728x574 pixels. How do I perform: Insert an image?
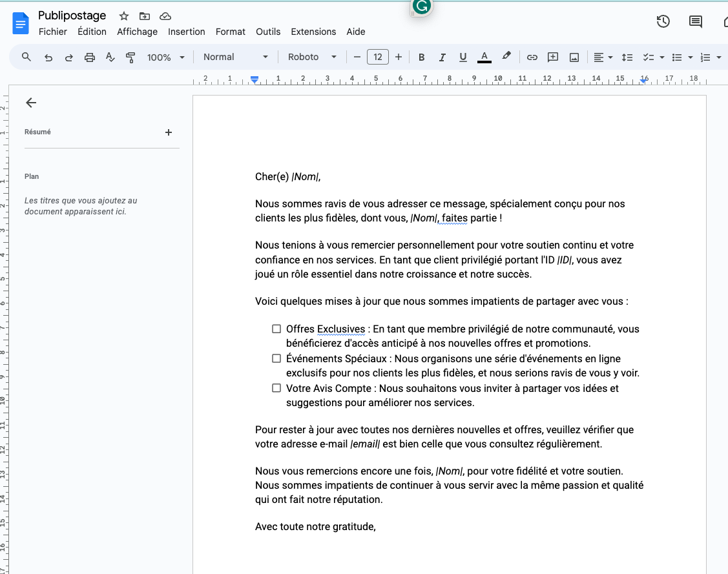tap(574, 57)
